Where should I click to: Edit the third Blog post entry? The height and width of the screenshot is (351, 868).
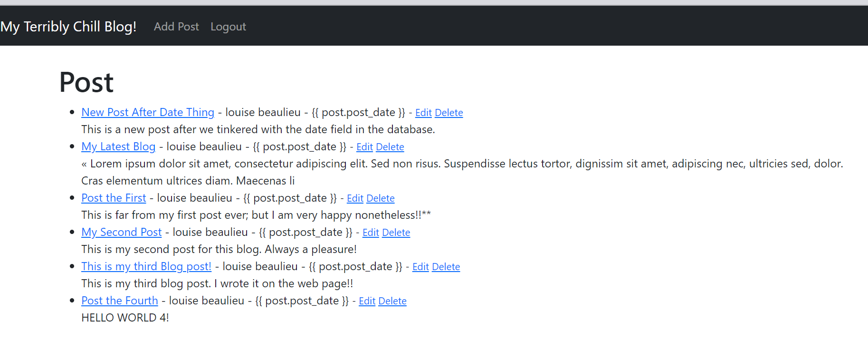420,267
